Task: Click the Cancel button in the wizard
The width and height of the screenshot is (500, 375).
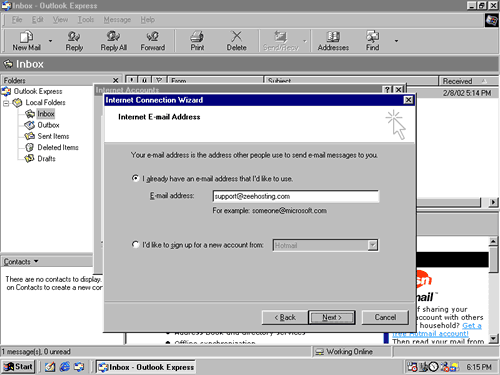Action: point(385,317)
